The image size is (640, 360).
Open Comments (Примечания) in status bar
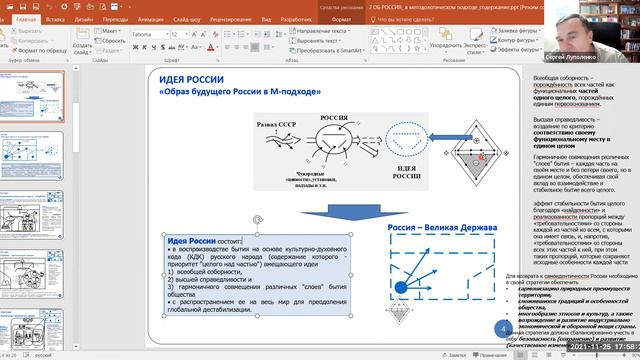pyautogui.click(x=489, y=355)
